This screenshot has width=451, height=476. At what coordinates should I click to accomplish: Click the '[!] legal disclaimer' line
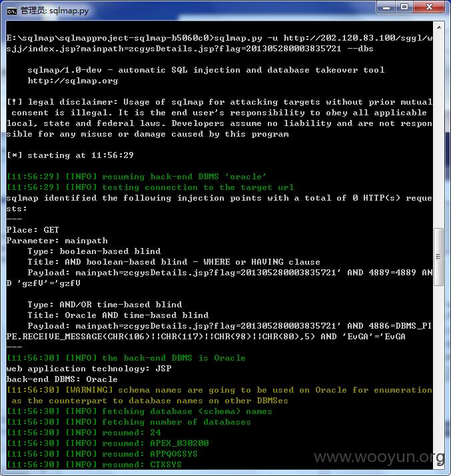pyautogui.click(x=219, y=102)
